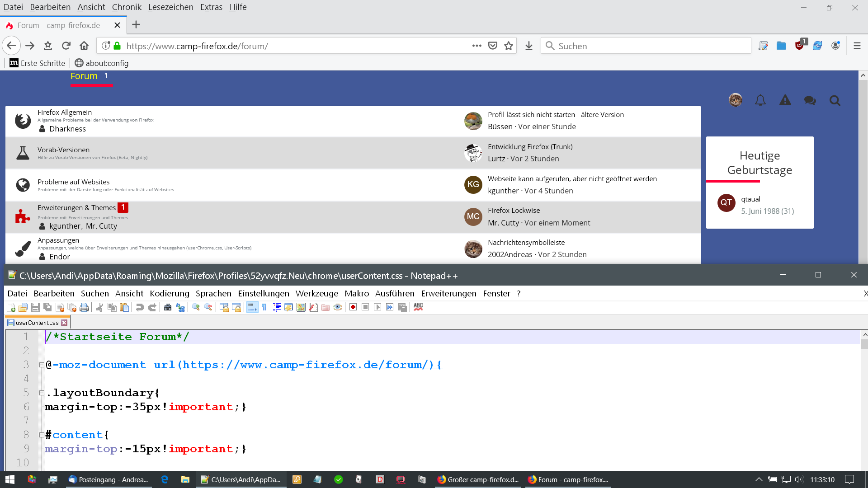Click the Find binoculars icon in Notepad++

(x=168, y=307)
